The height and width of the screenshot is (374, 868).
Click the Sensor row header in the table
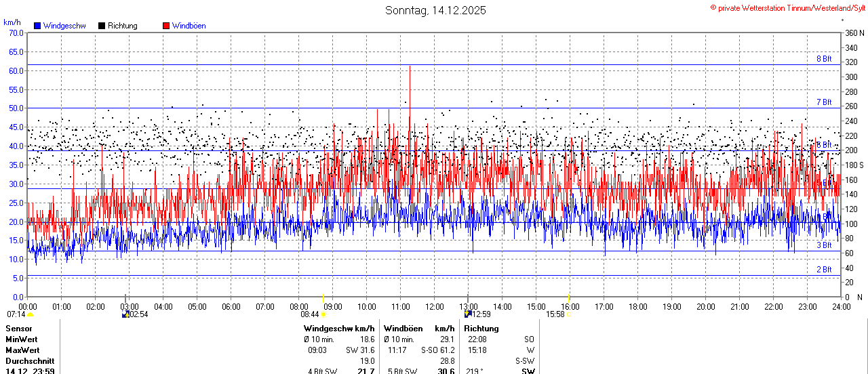click(18, 329)
